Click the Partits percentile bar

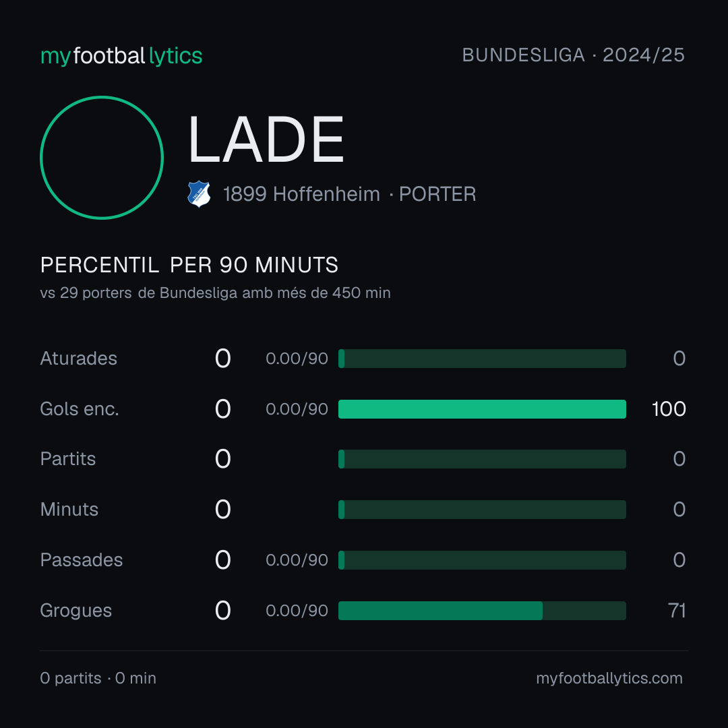[x=482, y=459]
